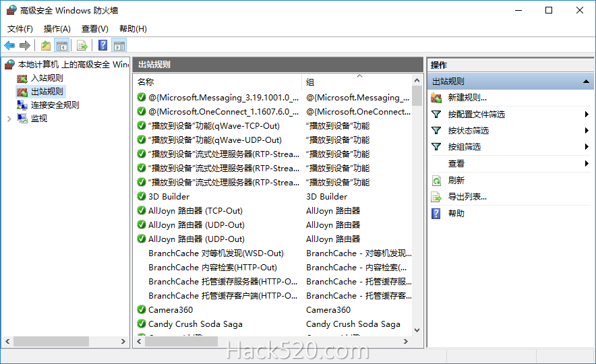Toggle the show/hide action pane icon
This screenshot has height=364, width=596.
click(119, 46)
